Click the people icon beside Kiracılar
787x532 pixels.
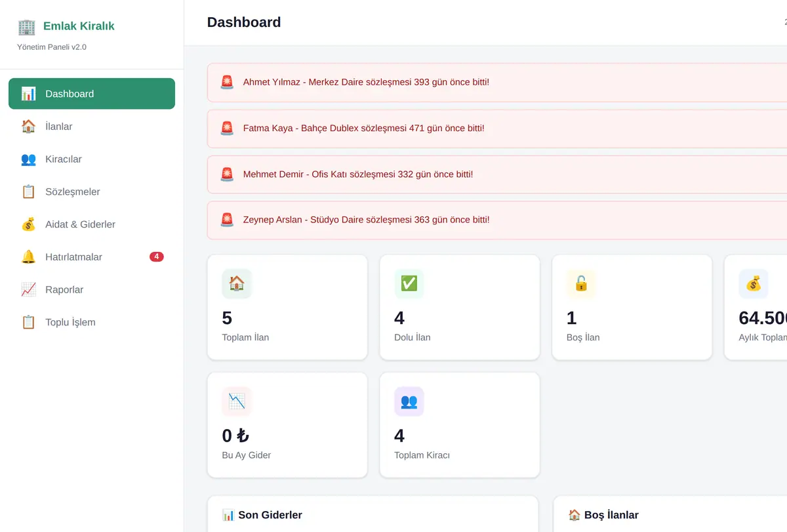[x=28, y=159]
